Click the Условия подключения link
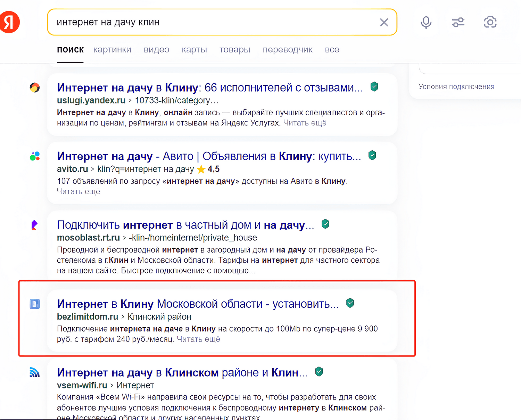Screen dimensions: 521x420 pyautogui.click(x=456, y=87)
